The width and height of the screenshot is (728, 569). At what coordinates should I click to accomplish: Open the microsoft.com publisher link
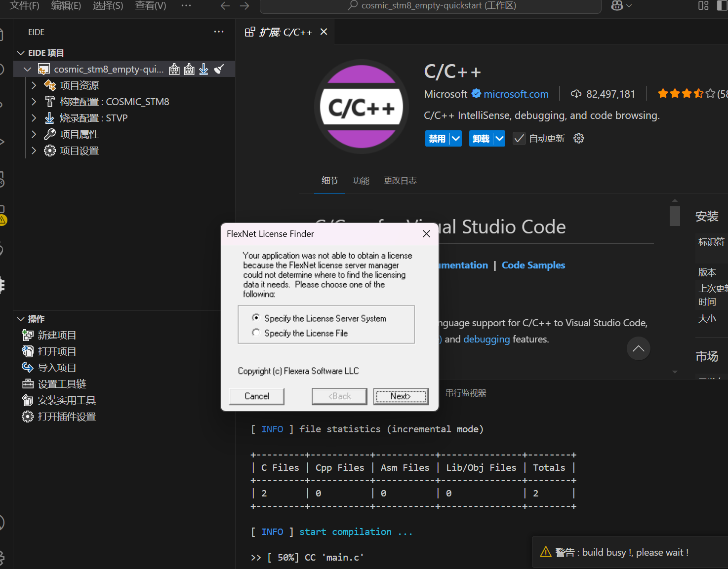(x=516, y=94)
